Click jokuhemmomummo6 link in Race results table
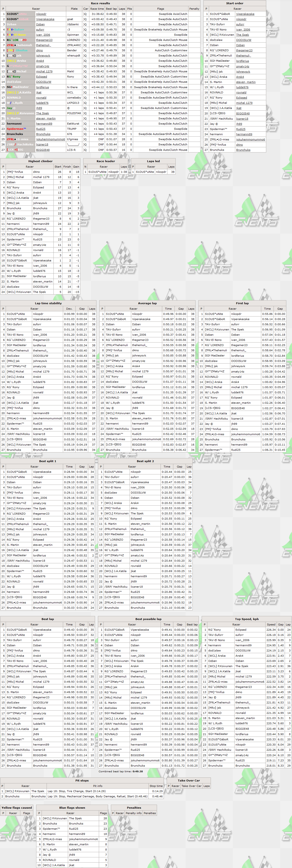The height and width of the screenshot is (868, 292). pyautogui.click(x=51, y=139)
